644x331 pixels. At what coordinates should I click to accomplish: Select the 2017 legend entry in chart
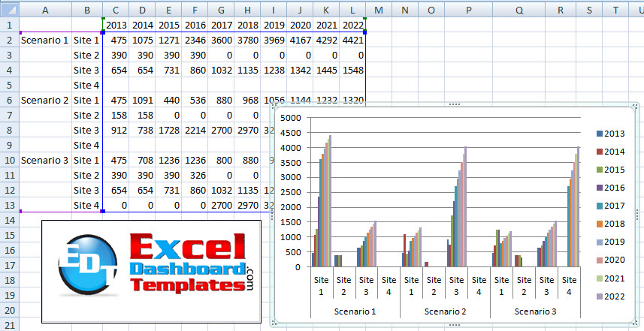615,206
